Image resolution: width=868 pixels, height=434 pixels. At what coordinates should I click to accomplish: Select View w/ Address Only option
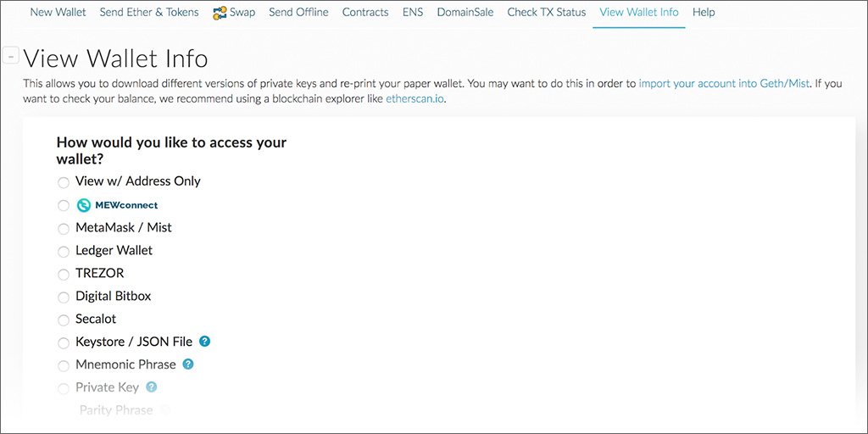click(64, 182)
